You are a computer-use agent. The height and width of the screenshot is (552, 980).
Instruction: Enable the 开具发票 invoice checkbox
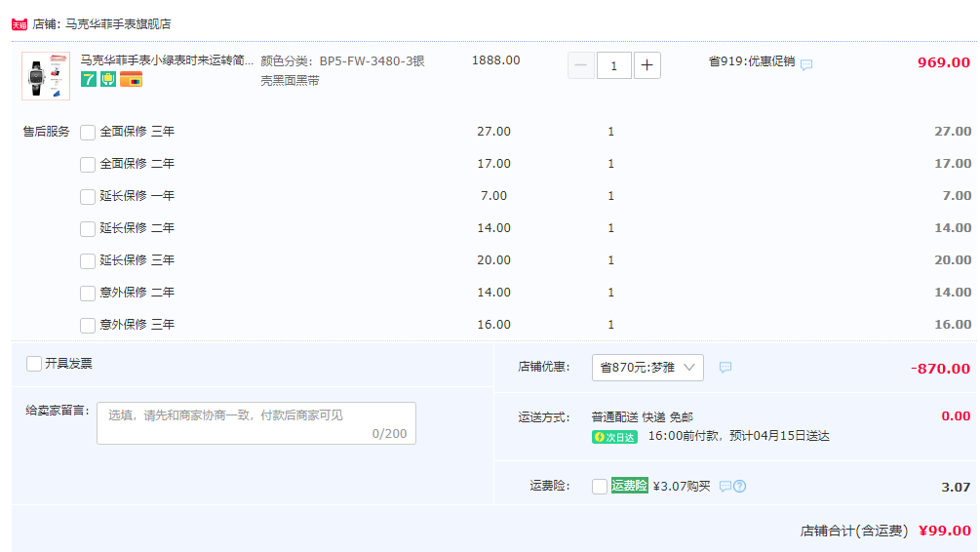tap(34, 364)
